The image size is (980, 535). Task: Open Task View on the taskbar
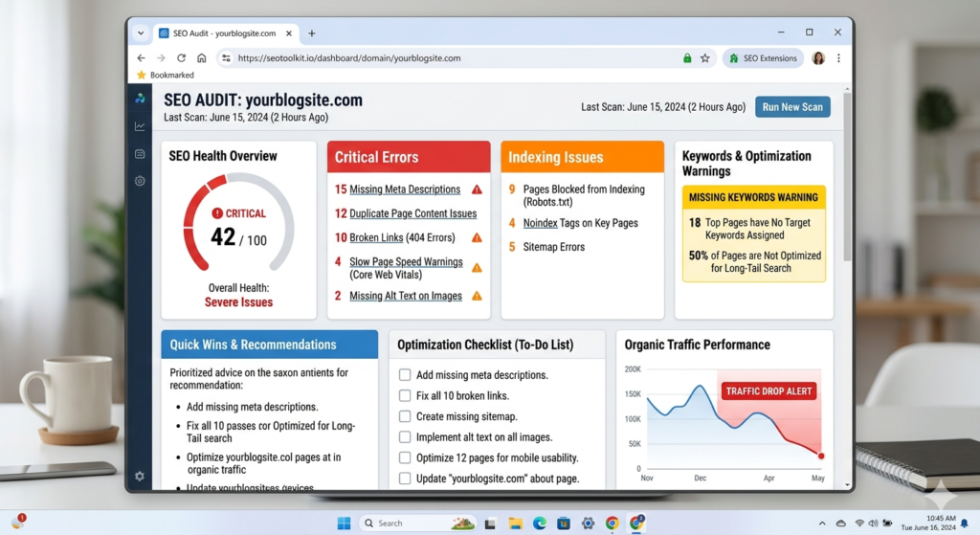point(490,524)
